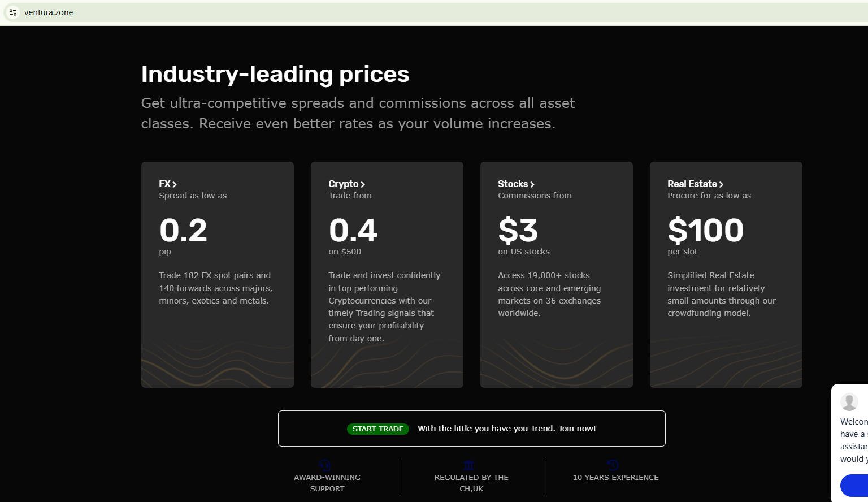This screenshot has width=868, height=502.
Task: Open the Real Estate heading link
Action: [x=692, y=184]
